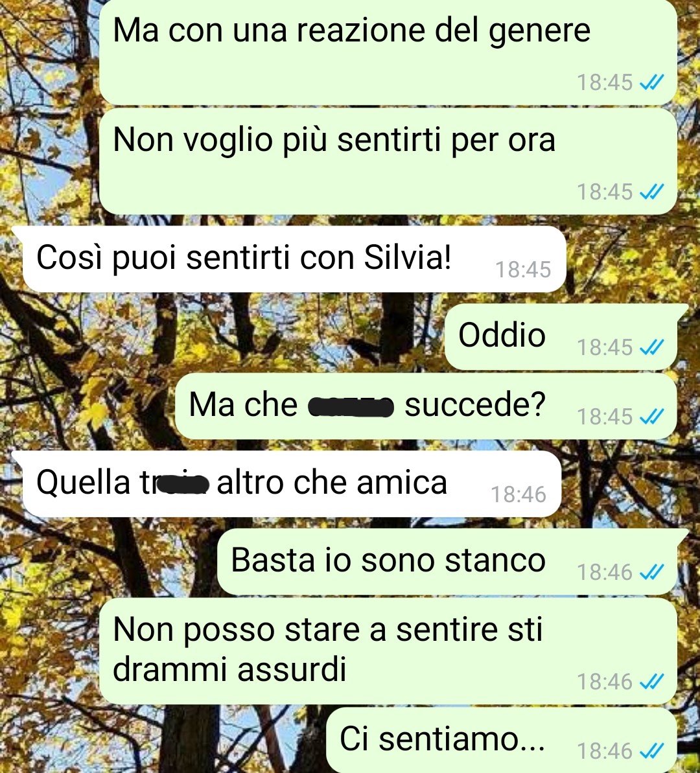700x773 pixels.
Task: Tap the 'Ci sentiamo...' message
Action: click(x=502, y=740)
